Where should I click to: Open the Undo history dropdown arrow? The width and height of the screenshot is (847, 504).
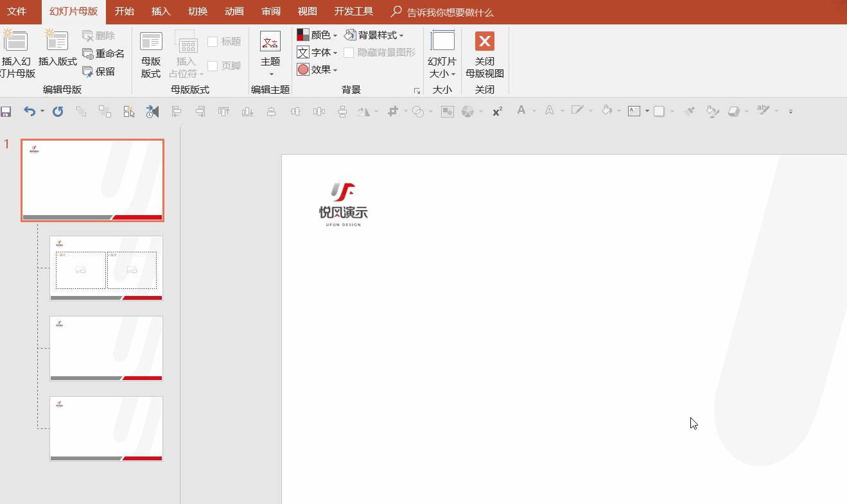[x=42, y=112]
